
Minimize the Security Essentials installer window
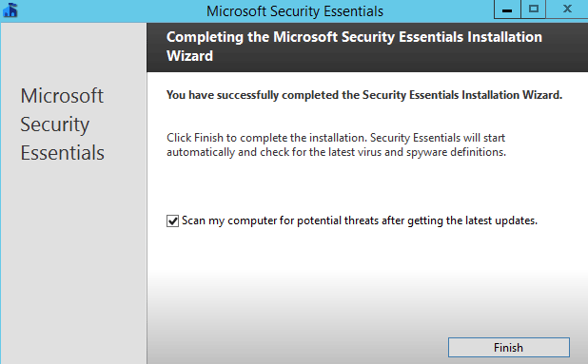507,10
